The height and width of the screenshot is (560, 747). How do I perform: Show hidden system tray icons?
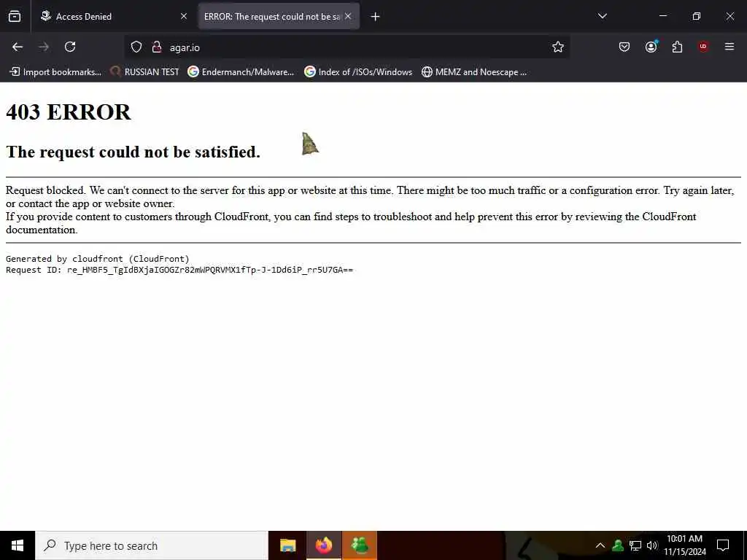coord(600,545)
